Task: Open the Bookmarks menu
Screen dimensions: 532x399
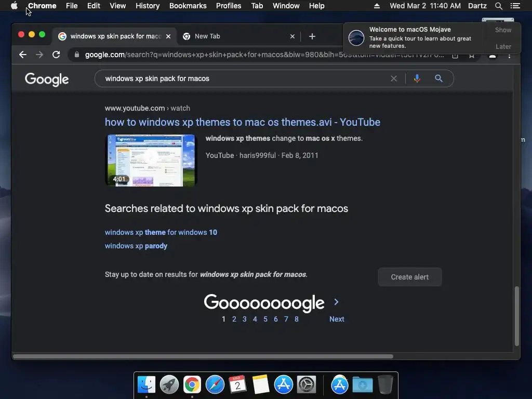Action: [188, 6]
